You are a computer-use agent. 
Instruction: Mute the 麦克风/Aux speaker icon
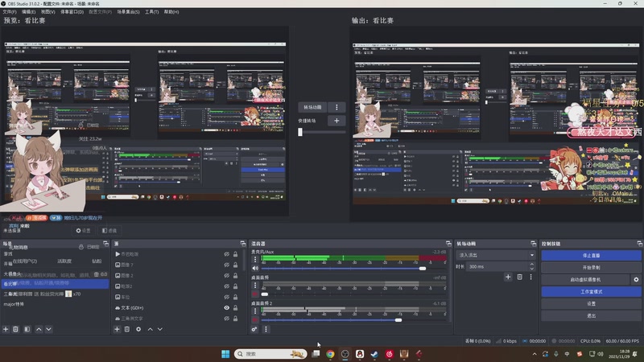pos(255,269)
